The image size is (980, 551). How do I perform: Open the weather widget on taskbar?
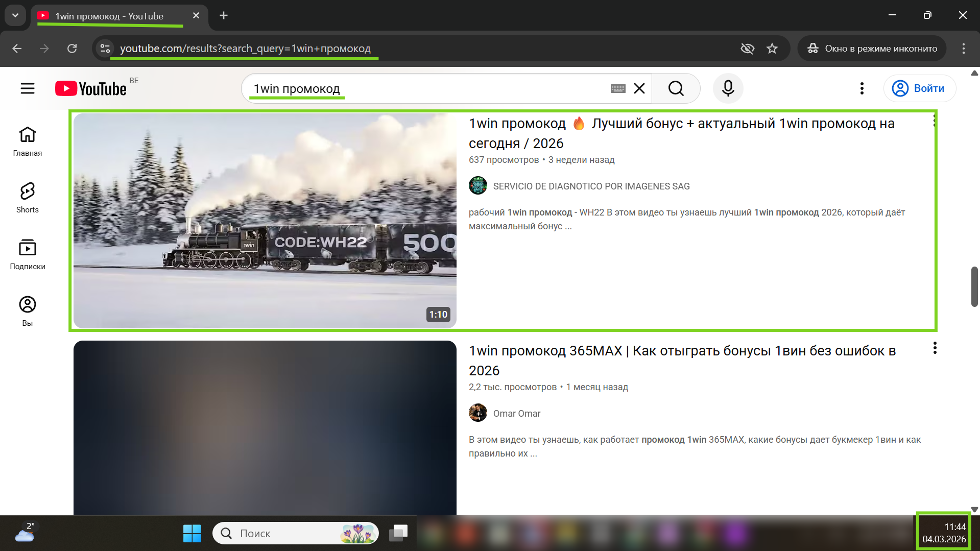25,532
